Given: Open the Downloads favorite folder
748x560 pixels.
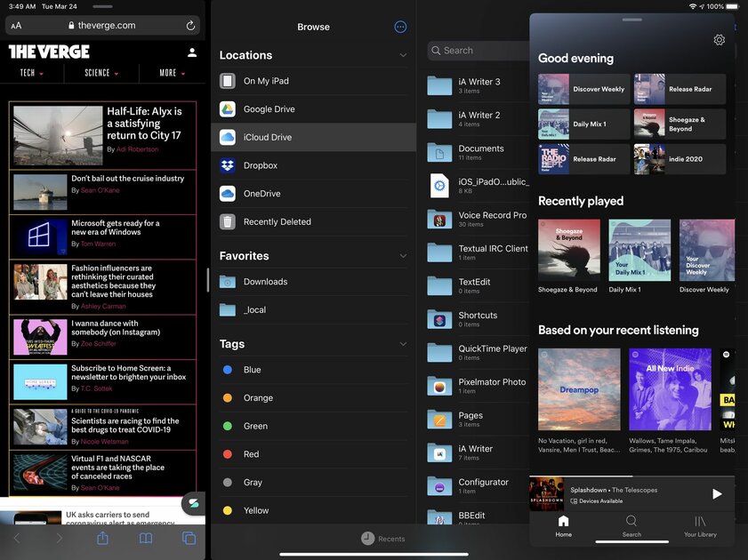Looking at the screenshot, I should [313, 282].
